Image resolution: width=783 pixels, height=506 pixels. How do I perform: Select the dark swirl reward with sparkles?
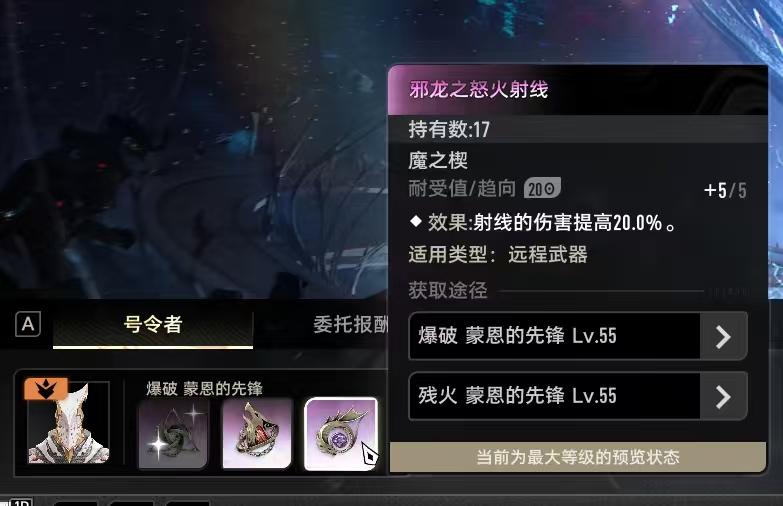coord(173,434)
